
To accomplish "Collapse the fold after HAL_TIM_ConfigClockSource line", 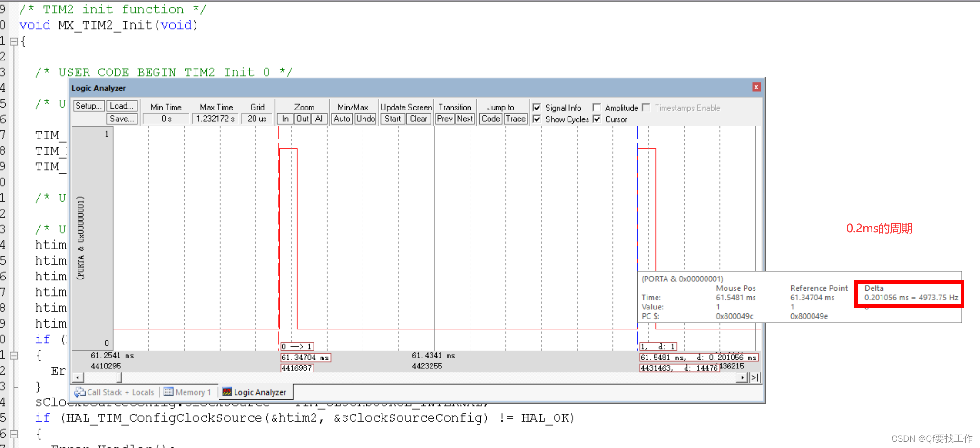I will (x=14, y=434).
